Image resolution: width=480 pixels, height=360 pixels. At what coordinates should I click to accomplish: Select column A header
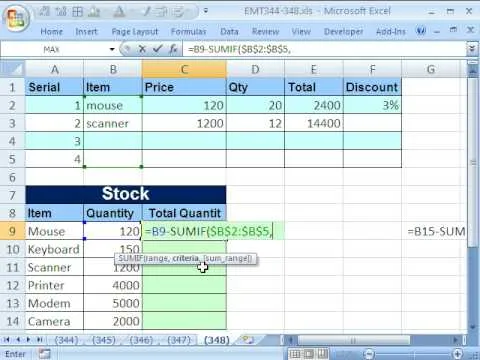click(x=54, y=69)
